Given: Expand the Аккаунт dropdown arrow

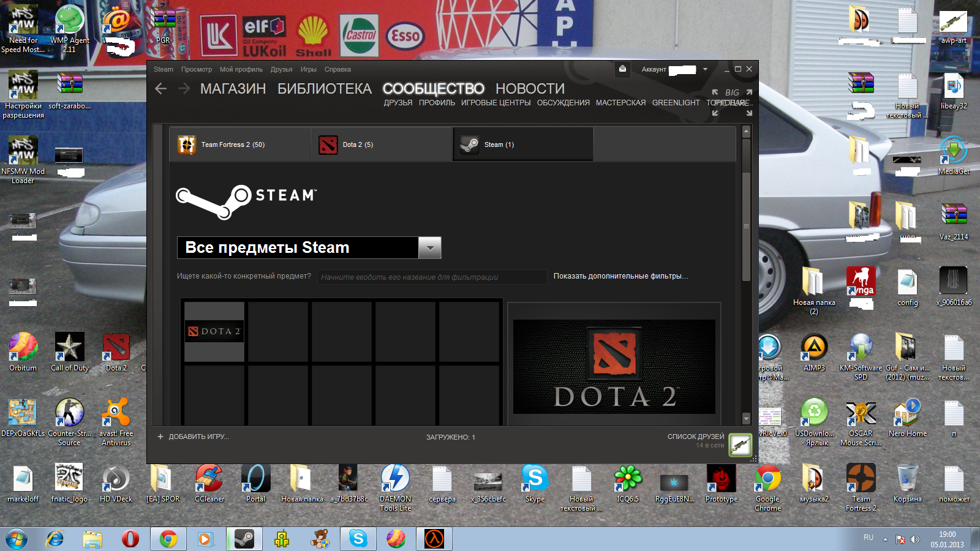Looking at the screenshot, I should click(705, 69).
